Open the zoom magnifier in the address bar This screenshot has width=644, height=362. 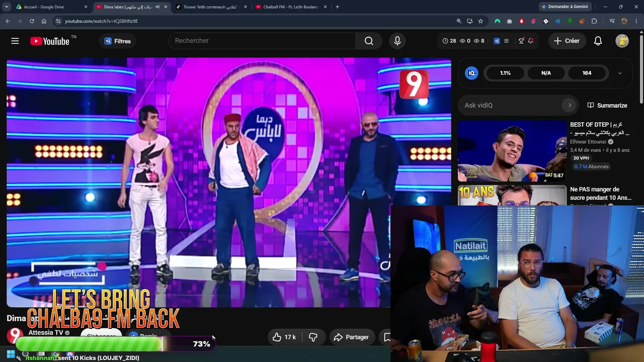click(x=459, y=21)
